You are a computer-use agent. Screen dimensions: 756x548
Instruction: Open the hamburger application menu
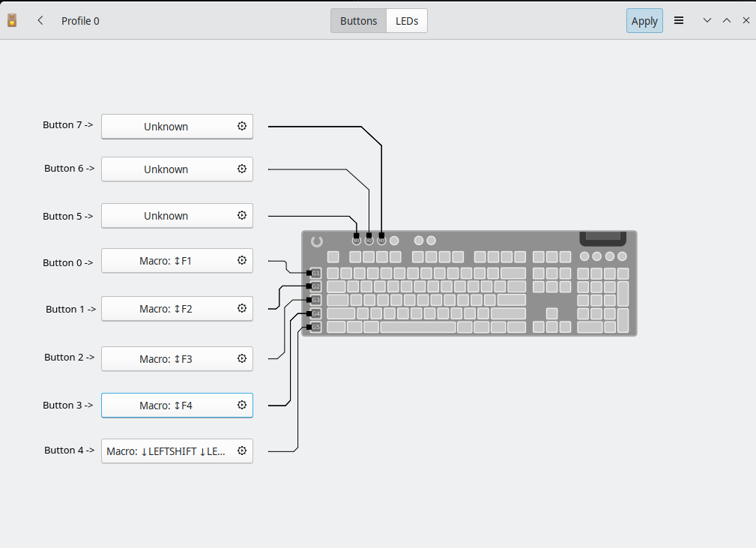point(679,20)
